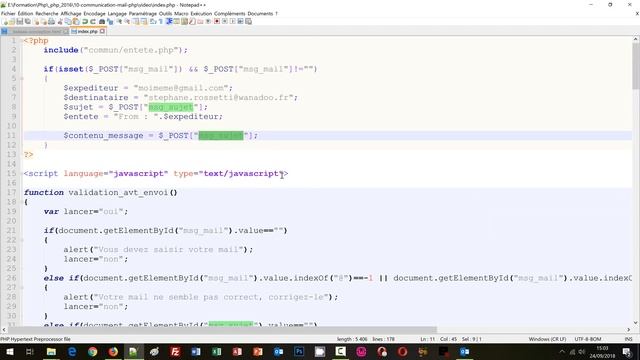Cut selection with the scissors icon
Image resolution: width=640 pixels, height=360 pixels.
[60, 21]
